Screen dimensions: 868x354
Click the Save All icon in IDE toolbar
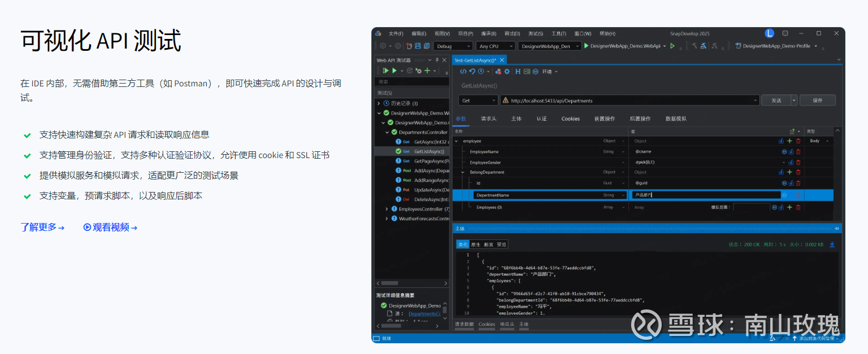point(426,46)
